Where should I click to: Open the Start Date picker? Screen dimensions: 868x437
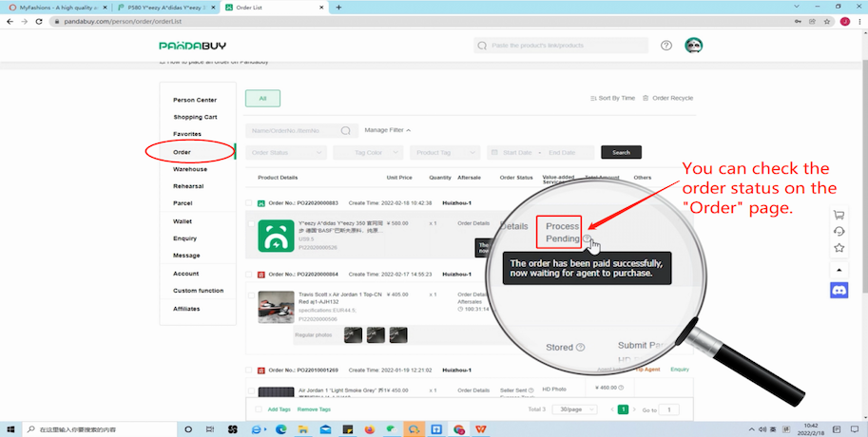[x=517, y=153]
